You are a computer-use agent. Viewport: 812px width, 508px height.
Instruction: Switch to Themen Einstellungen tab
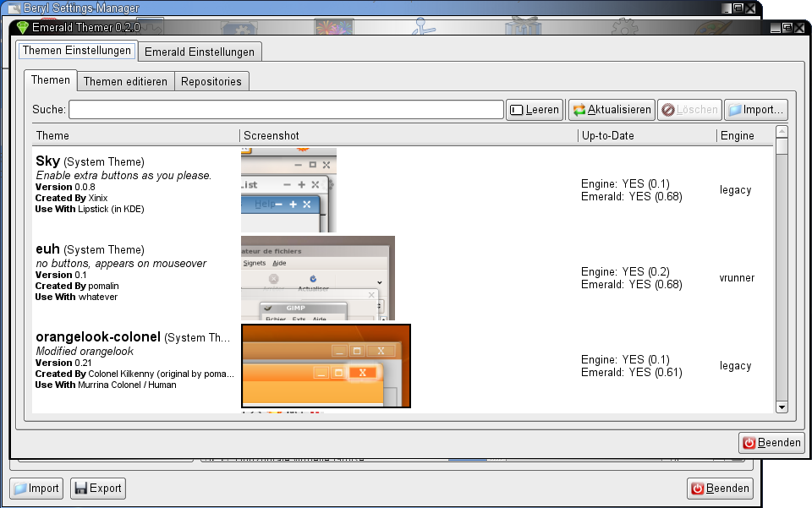pos(77,51)
